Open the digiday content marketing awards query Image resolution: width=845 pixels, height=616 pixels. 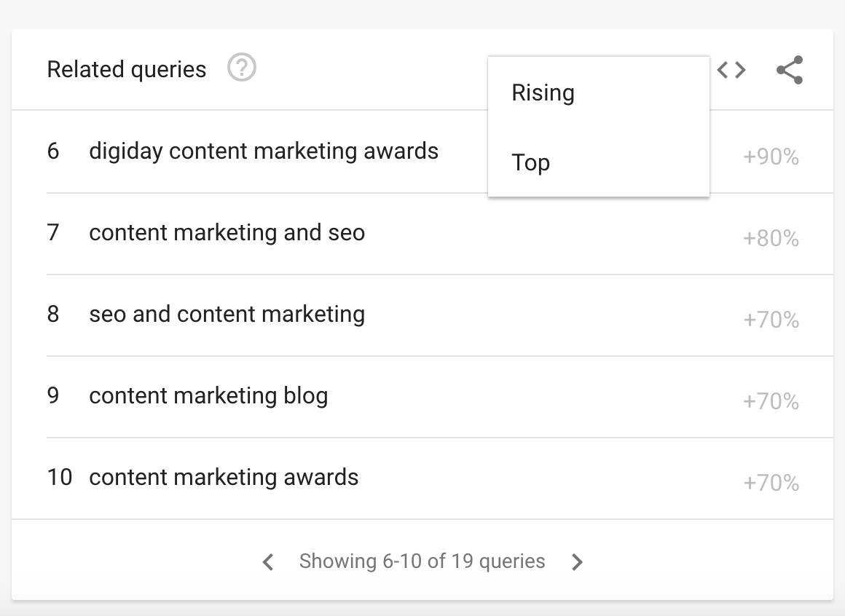click(264, 151)
